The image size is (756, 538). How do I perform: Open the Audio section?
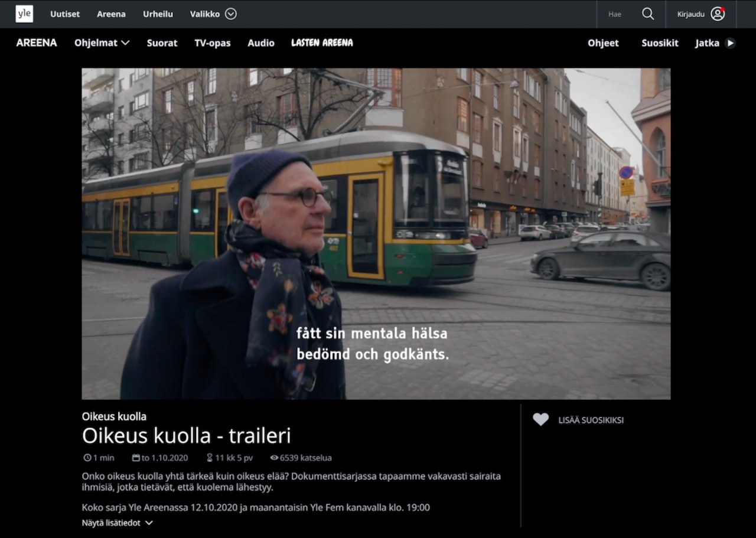261,43
